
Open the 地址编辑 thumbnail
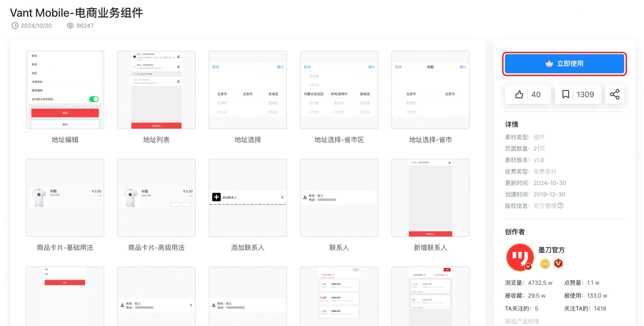pyautogui.click(x=65, y=90)
